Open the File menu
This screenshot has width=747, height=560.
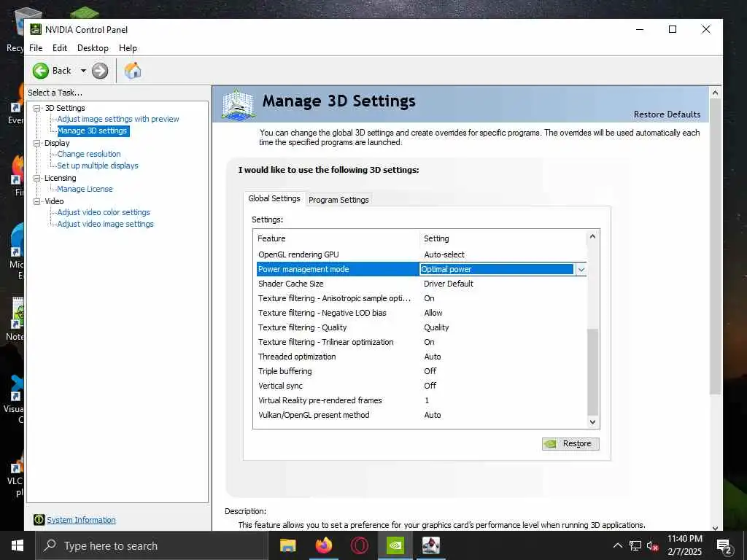(36, 48)
